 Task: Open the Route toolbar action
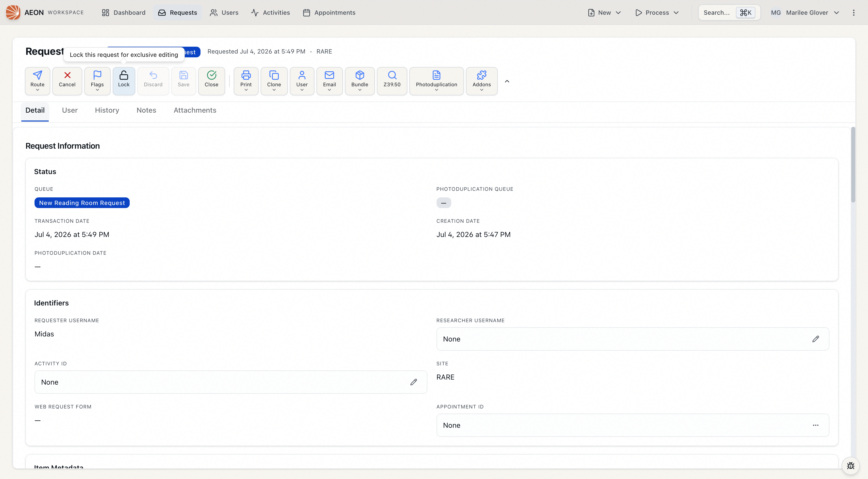[37, 81]
